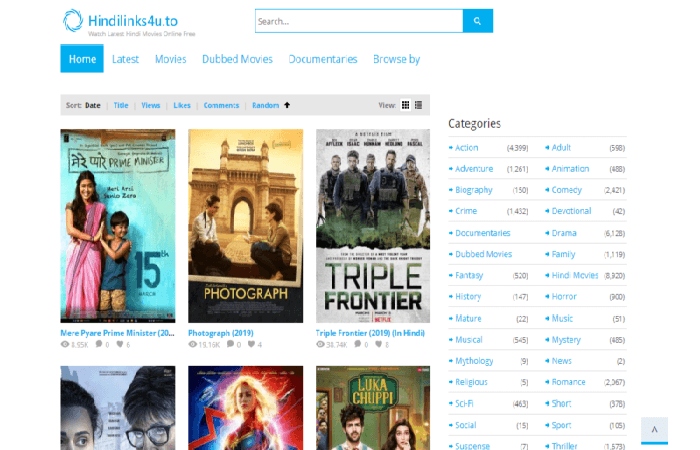Open the Mystery category
This screenshot has width=700, height=450.
[x=567, y=340]
